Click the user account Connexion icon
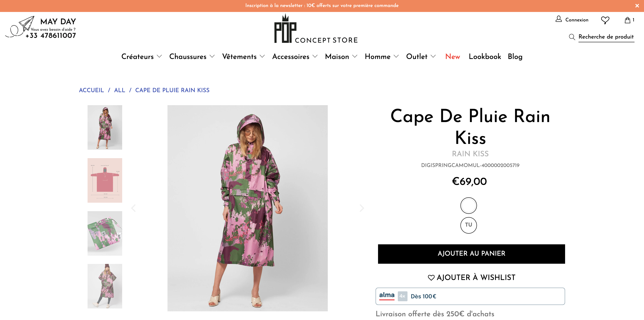The width and height of the screenshot is (644, 320). 559,19
